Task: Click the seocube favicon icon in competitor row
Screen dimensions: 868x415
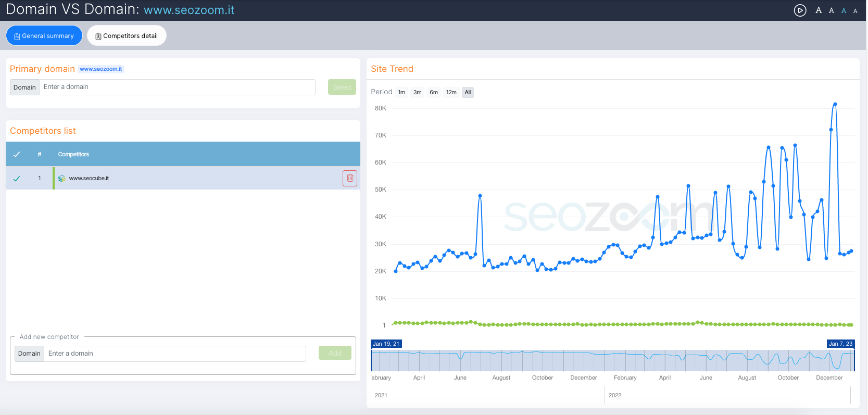Action: 62,179
